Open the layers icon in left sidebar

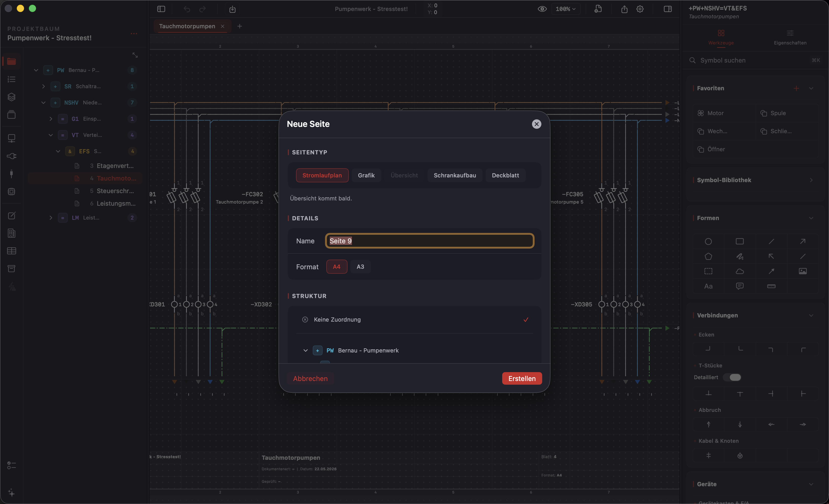12,97
